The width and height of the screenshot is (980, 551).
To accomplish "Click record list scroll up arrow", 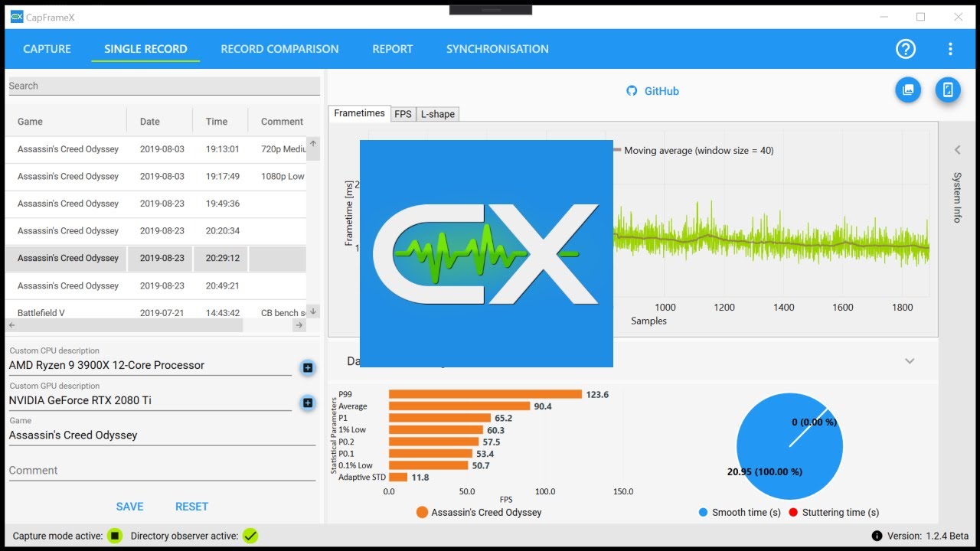I will coord(313,143).
